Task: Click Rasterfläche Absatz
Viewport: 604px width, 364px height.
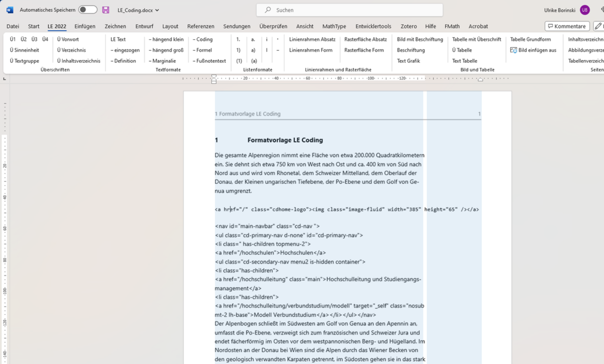Action: point(366,39)
